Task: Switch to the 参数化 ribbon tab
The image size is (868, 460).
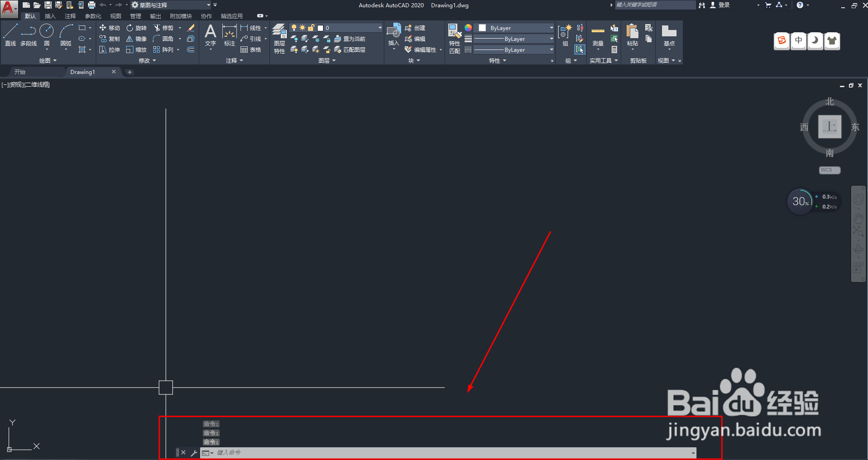Action: click(93, 16)
